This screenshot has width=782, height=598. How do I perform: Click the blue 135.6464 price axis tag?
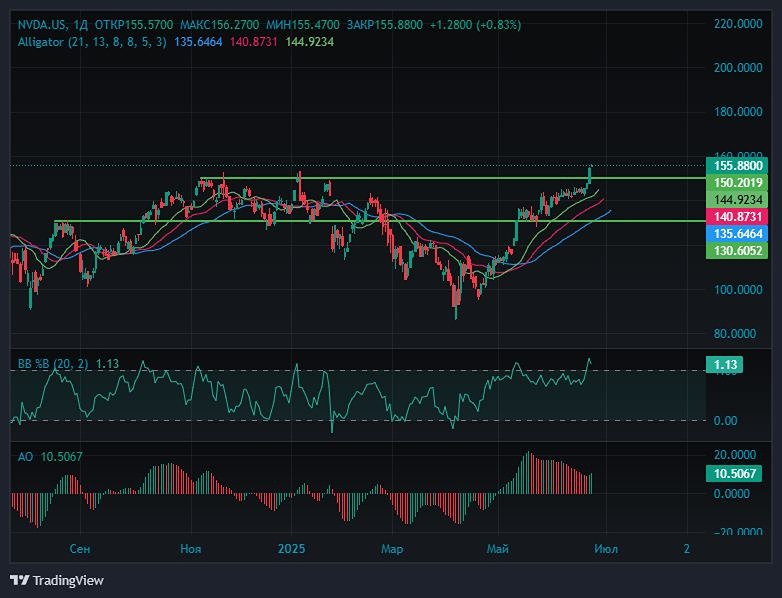tap(739, 233)
